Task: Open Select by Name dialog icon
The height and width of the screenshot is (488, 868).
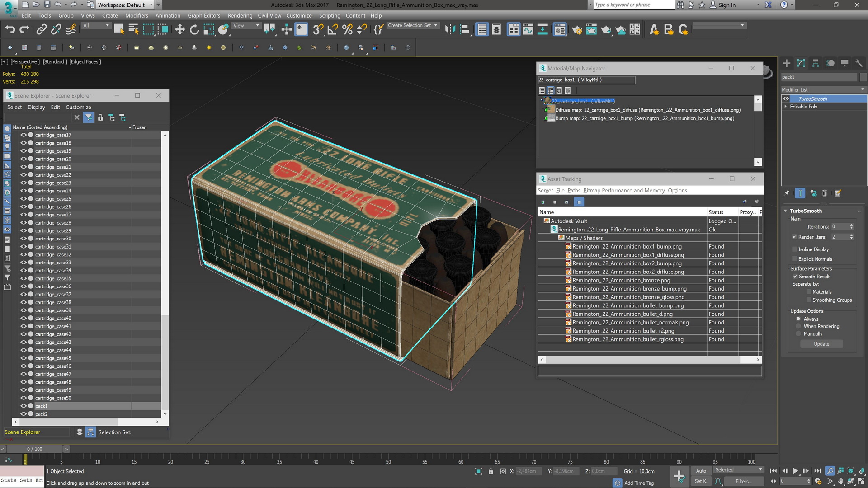Action: tap(133, 30)
